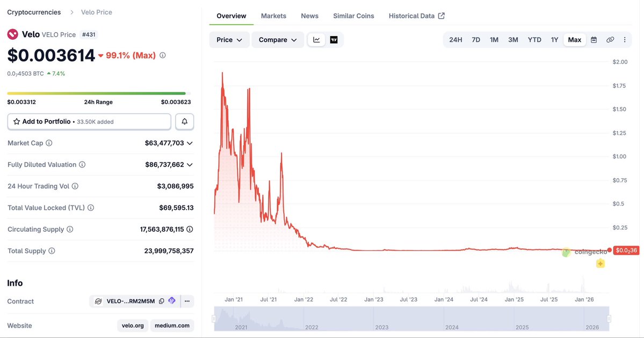Select 7D time range
The image size is (644, 338).
pos(475,40)
